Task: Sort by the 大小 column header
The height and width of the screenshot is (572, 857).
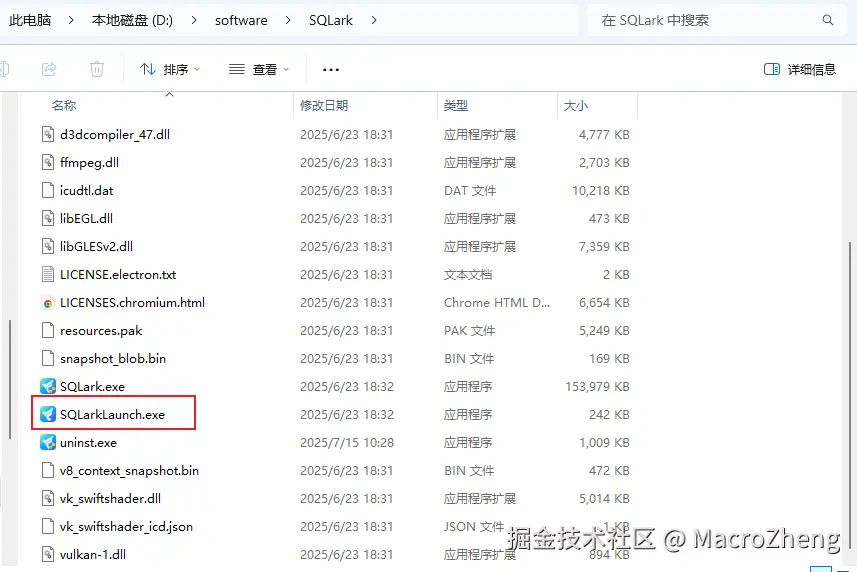Action: tap(576, 105)
